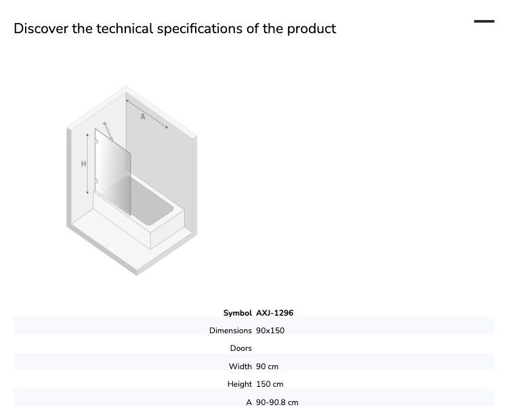The height and width of the screenshot is (420, 508).
Task: Click the vertical height arrow in diagram
Action: point(87,164)
